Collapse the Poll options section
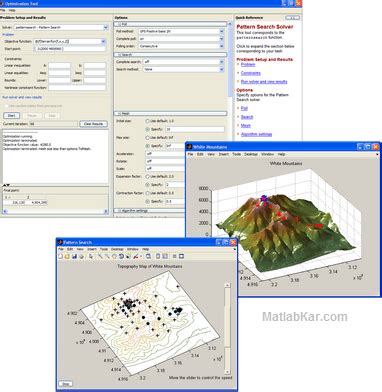 point(170,24)
